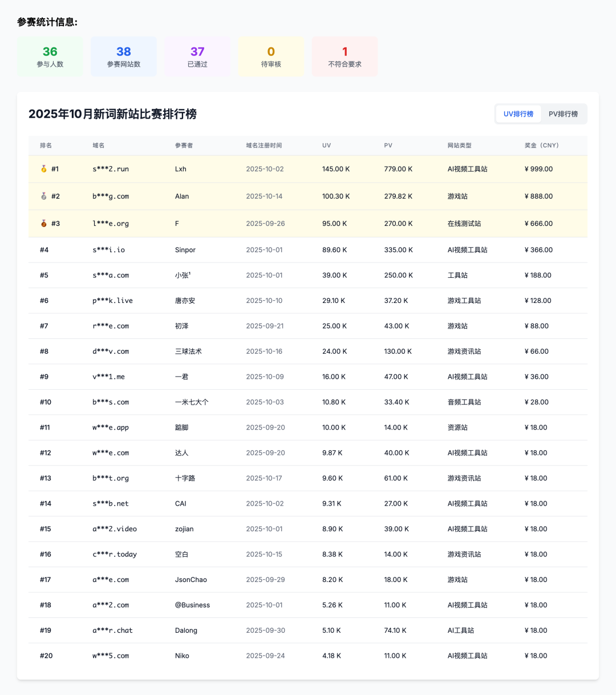
Task: Click the 参与人数 statistic card showing 36
Action: click(50, 56)
